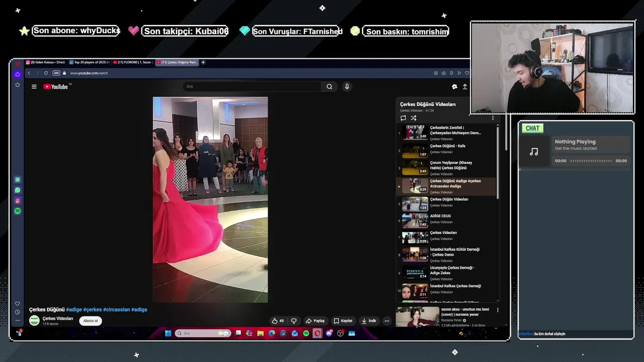Screen dimensions: 644x362
Task: Click the 'Abone ol' subscribe button
Action: pos(91,321)
